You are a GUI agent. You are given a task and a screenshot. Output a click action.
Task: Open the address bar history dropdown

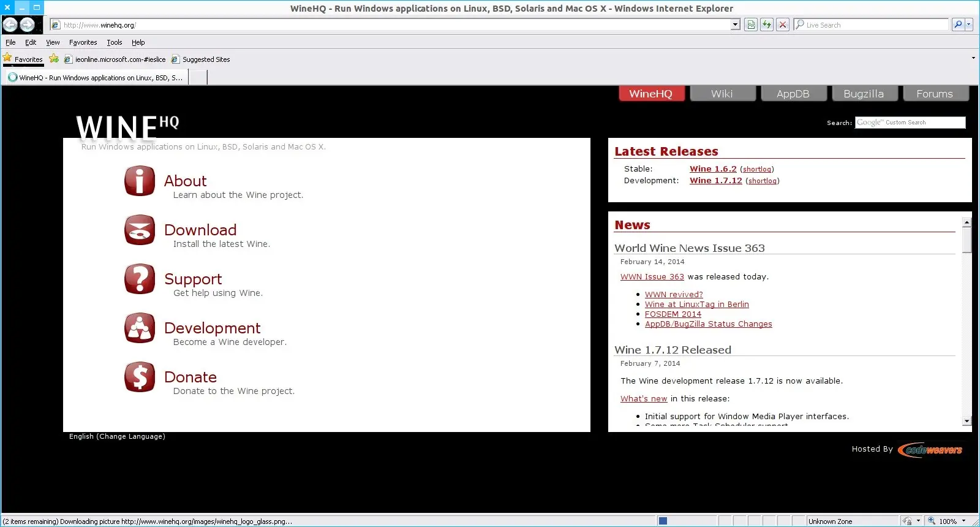(x=736, y=25)
